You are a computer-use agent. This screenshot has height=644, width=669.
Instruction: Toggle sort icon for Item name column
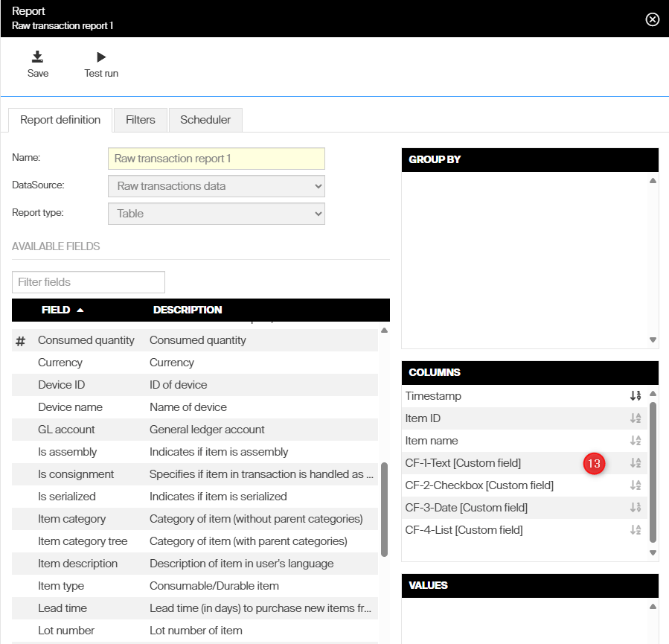635,441
